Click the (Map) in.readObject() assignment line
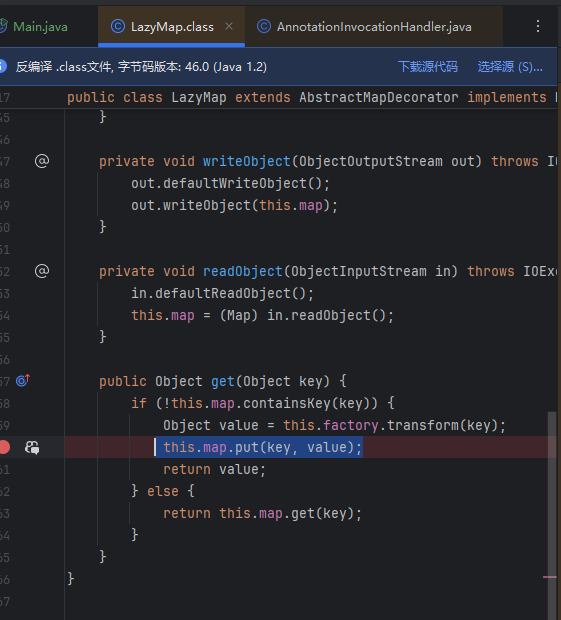Image resolution: width=561 pixels, height=620 pixels. (263, 316)
